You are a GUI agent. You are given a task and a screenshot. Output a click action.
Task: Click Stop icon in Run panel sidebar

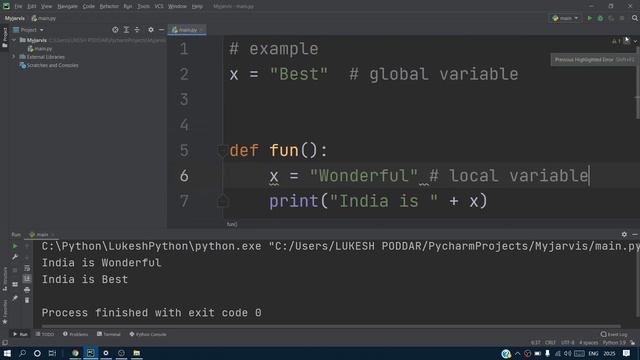(x=15, y=270)
